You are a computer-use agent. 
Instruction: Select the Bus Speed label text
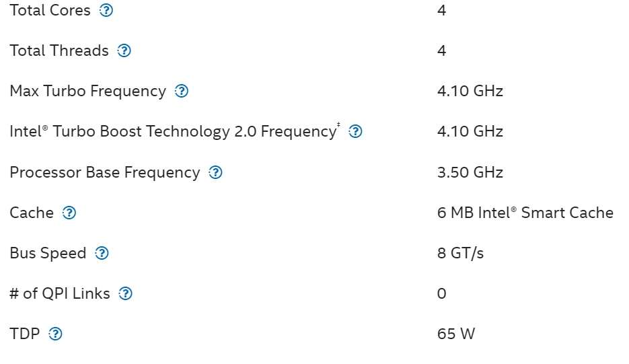(x=48, y=254)
